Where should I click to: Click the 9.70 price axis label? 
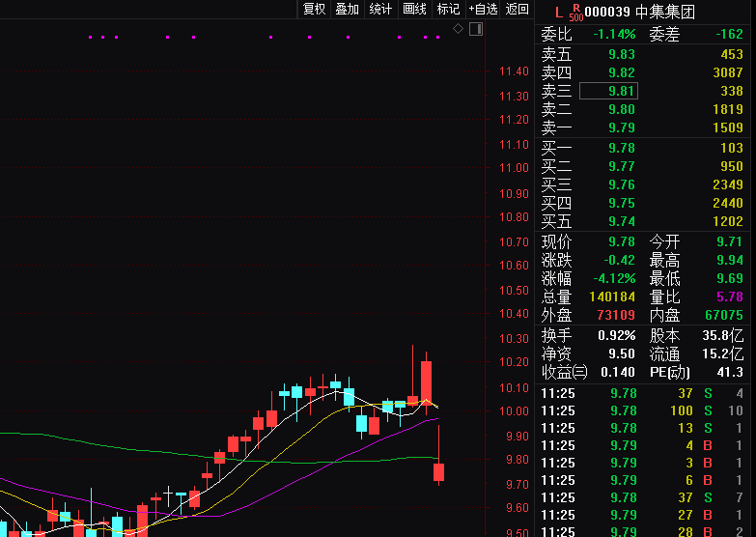tap(517, 484)
